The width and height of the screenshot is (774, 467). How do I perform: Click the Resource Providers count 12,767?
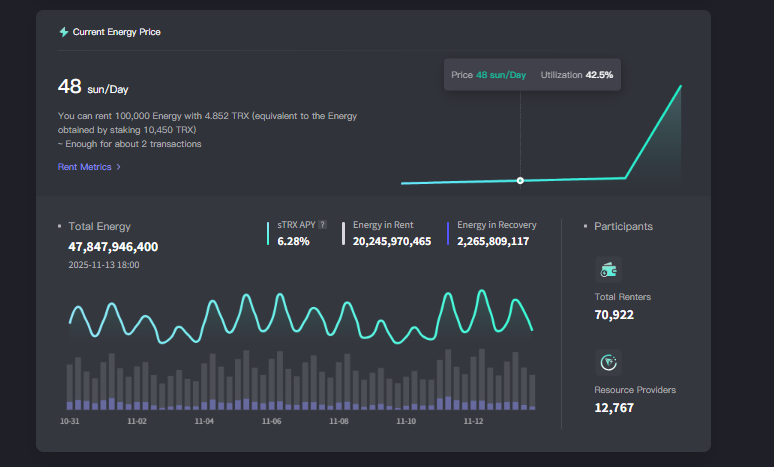614,407
